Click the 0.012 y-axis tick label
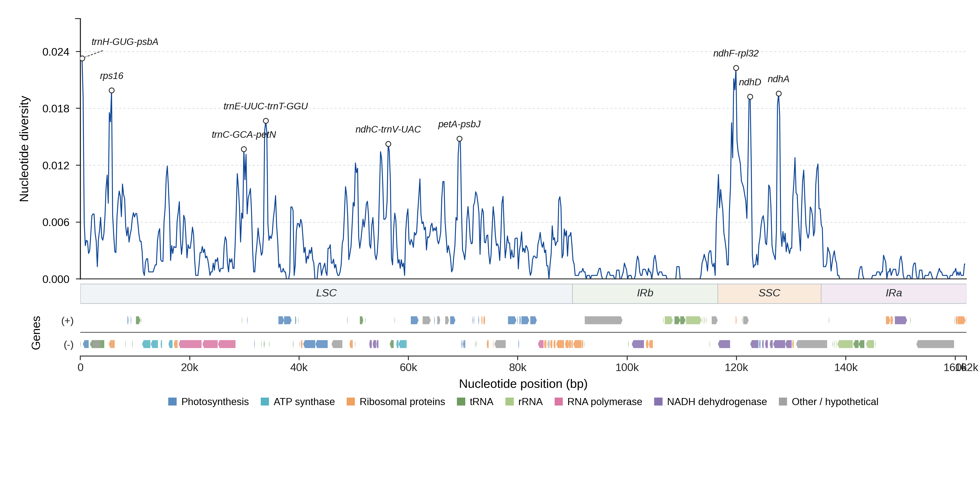The image size is (980, 477). point(56,166)
